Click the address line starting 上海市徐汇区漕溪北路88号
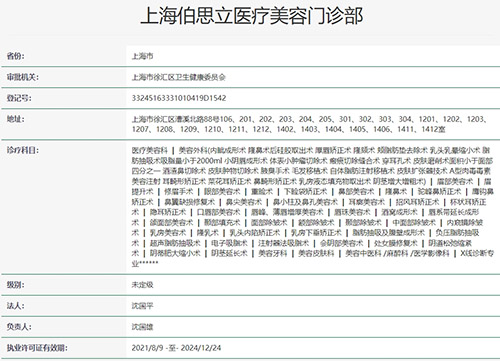This screenshot has height=361, width=500. click(x=310, y=119)
